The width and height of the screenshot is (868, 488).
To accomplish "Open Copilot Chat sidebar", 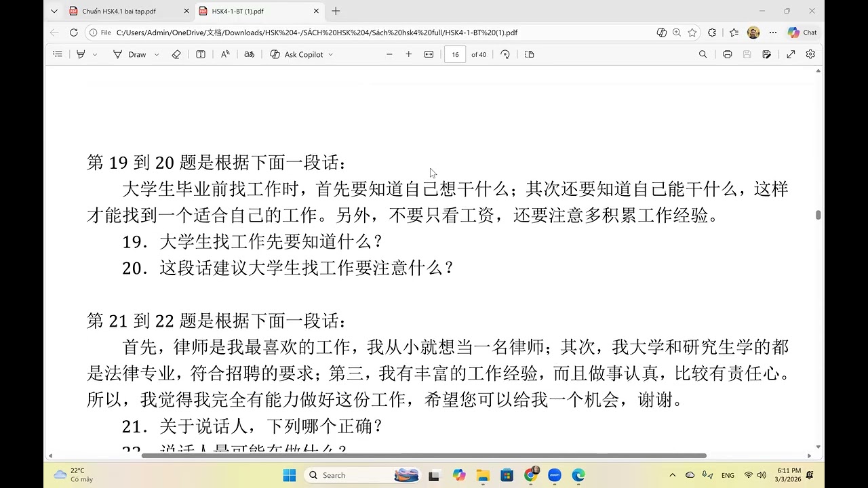I will [802, 33].
